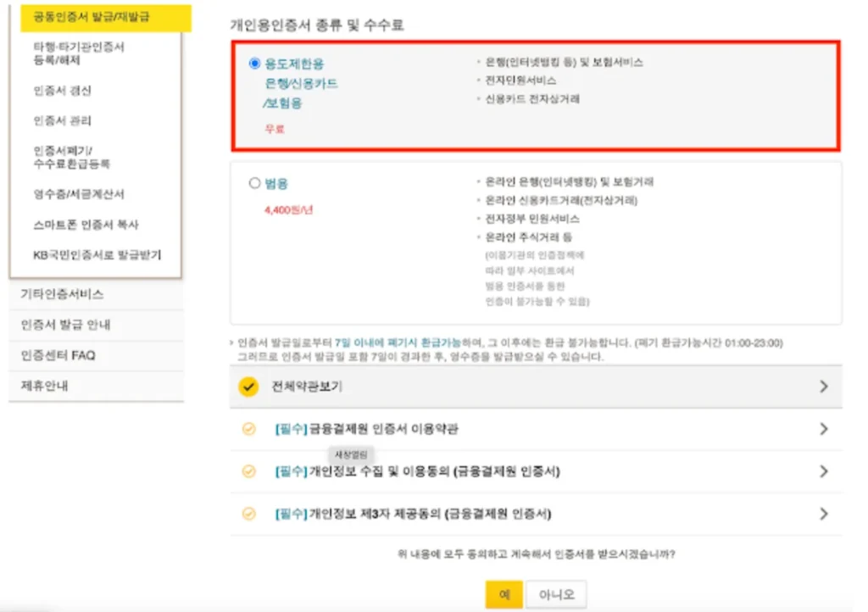This screenshot has height=612, width=868.
Task: Go to 인증서 갱신 menu
Action: [62, 91]
